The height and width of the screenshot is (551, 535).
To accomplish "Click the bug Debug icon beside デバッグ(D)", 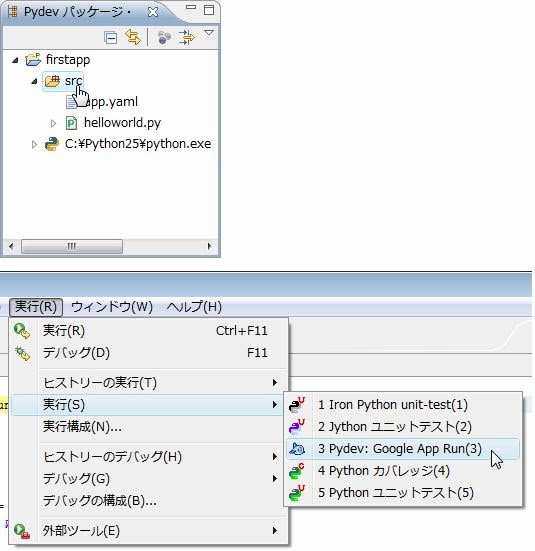I will [22, 353].
